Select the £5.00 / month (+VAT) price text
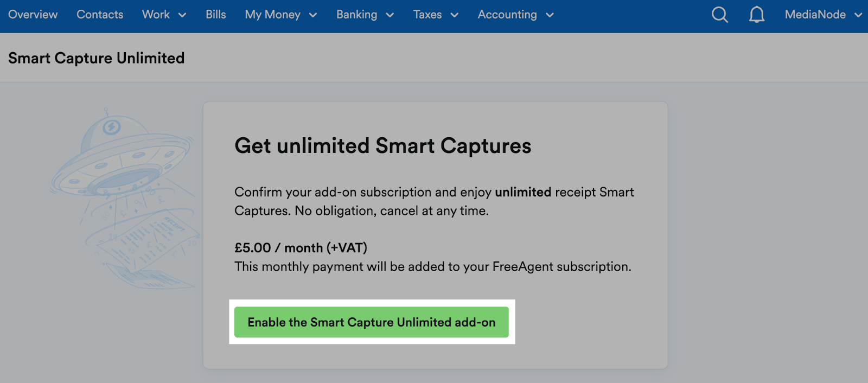 click(x=301, y=248)
